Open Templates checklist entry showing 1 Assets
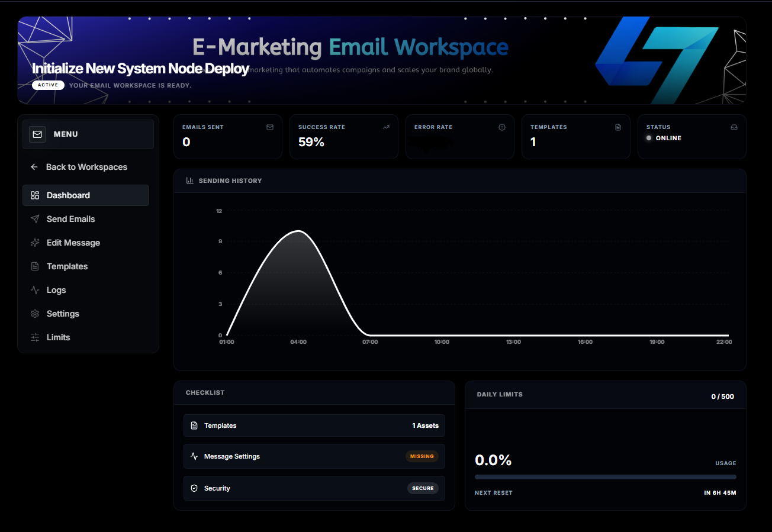The image size is (772, 532). pos(314,425)
